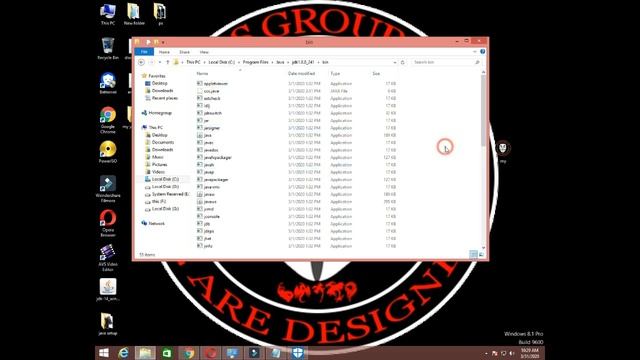Image resolution: width=640 pixels, height=360 pixels.
Task: Open the File tab in the ribbon
Action: click(144, 52)
